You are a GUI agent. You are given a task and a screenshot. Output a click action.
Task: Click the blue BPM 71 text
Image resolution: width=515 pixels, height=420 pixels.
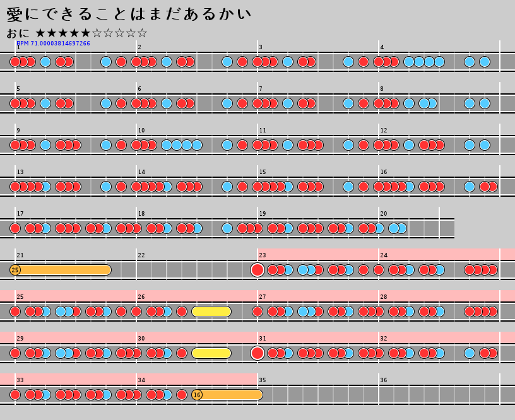pos(53,44)
